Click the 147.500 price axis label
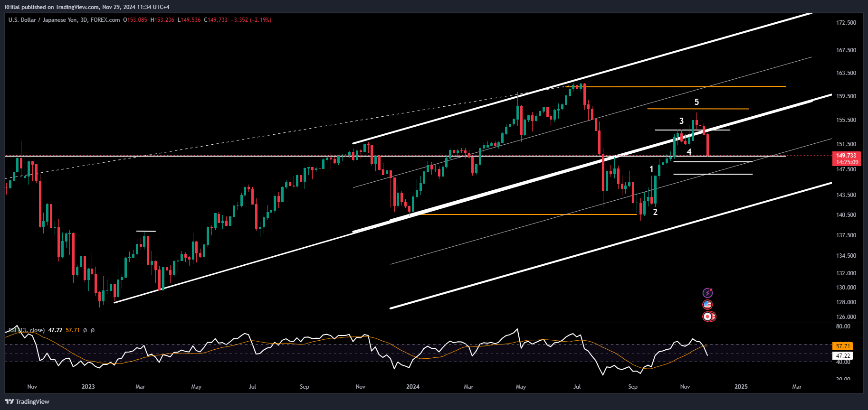Image resolution: width=868 pixels, height=410 pixels. 846,169
